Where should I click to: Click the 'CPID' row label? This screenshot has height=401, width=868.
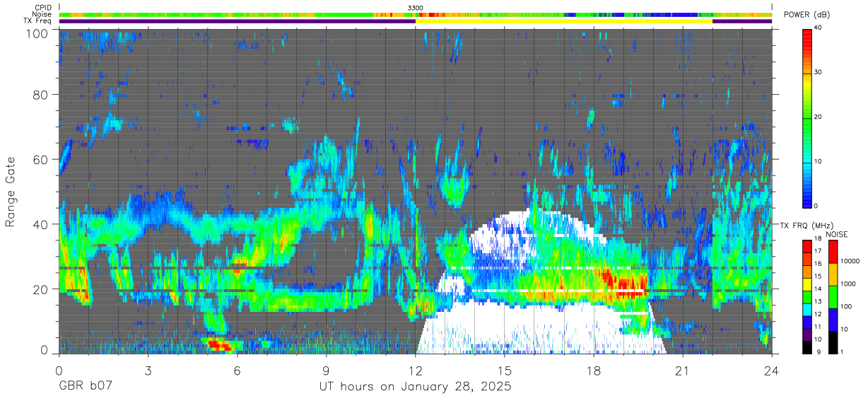(44, 8)
